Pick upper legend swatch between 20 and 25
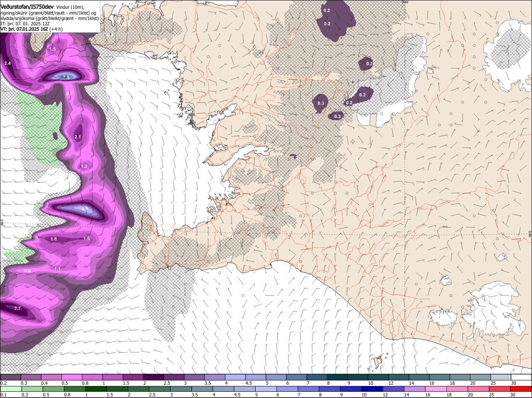The image size is (532, 398). point(481,377)
